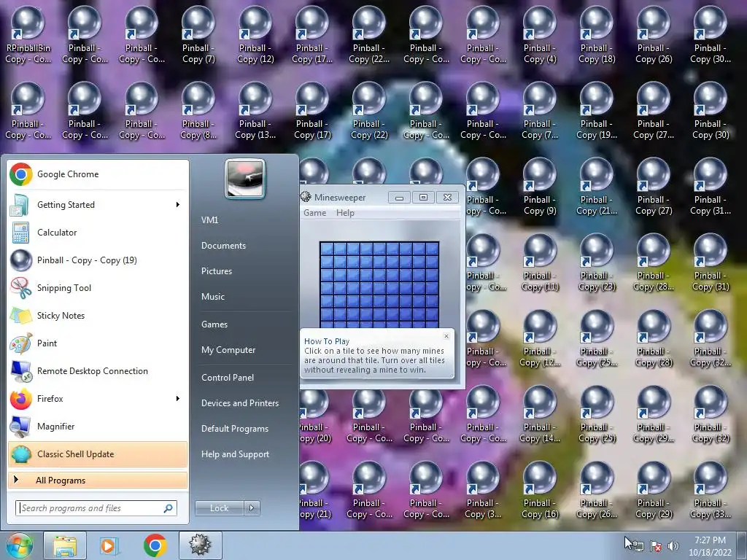Launch Firefox from the Start menu

(x=98, y=399)
